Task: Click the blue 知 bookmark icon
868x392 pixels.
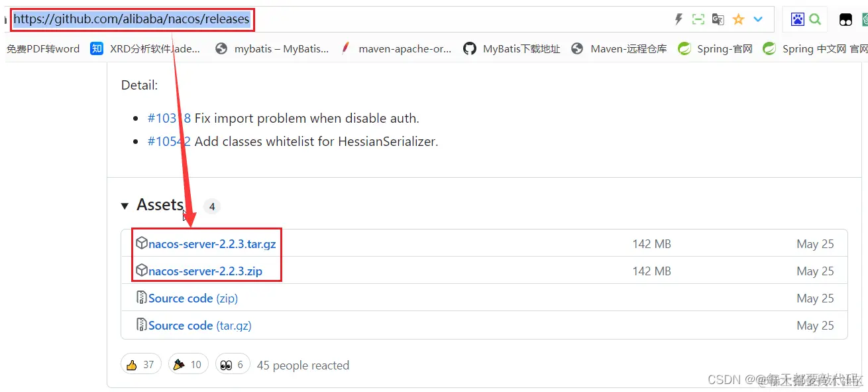Action: [97, 48]
